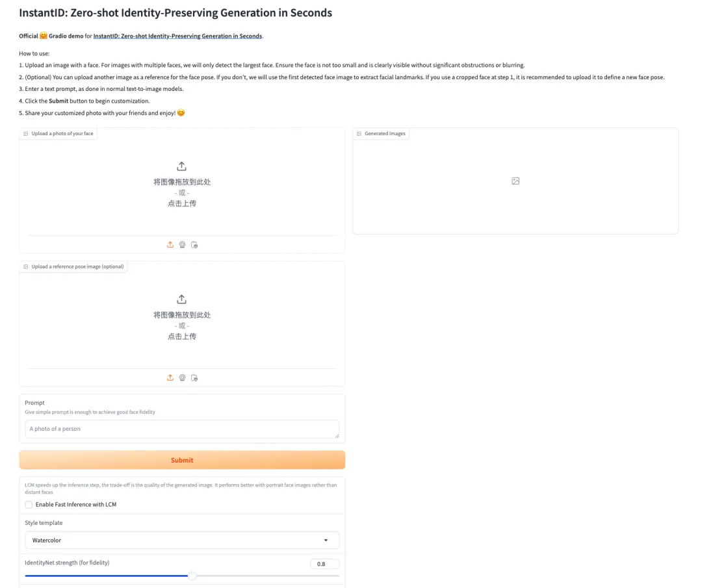This screenshot has width=702, height=588.
Task: Click the 'LCM speeds up the inference step' description
Action: pos(181,489)
